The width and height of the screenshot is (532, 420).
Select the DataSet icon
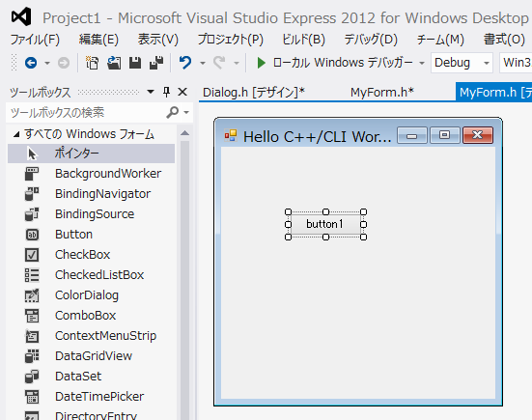tap(32, 377)
